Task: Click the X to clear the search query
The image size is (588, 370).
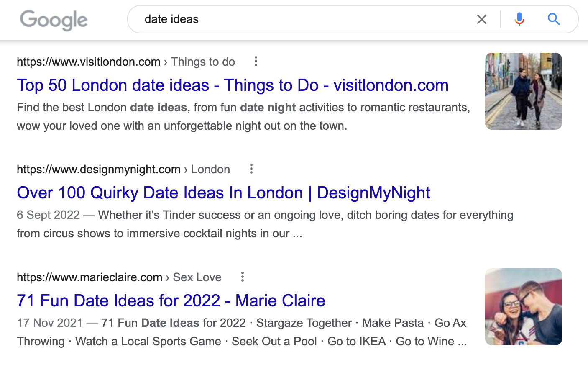Action: coord(482,19)
